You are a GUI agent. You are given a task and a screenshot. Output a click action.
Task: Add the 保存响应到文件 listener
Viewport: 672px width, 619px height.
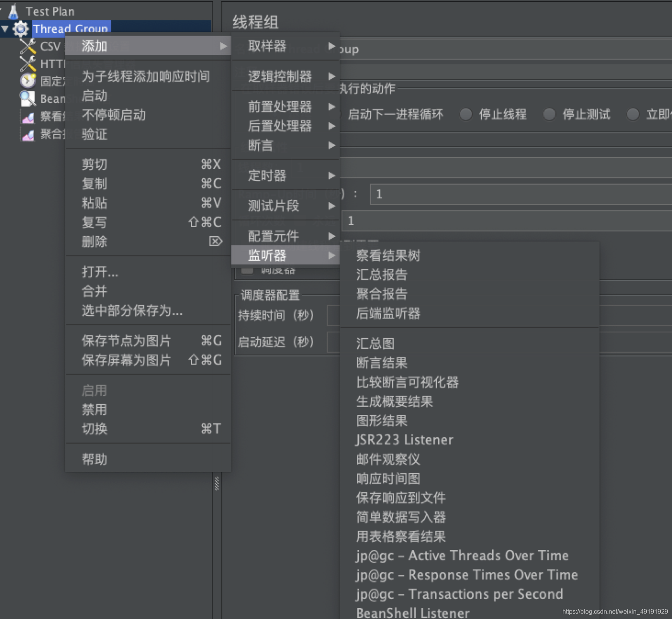coord(470,498)
